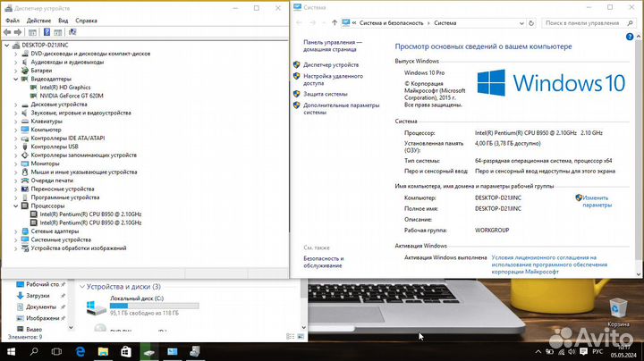Click the Компьютер category icon
The width and height of the screenshot is (644, 361).
pyautogui.click(x=25, y=130)
